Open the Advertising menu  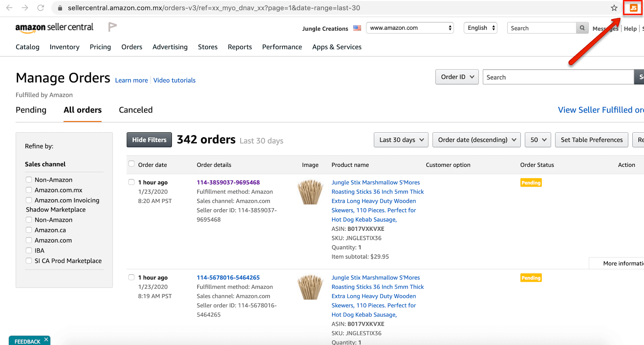(x=170, y=47)
